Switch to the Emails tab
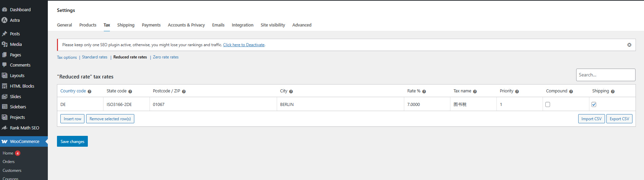 (x=218, y=25)
